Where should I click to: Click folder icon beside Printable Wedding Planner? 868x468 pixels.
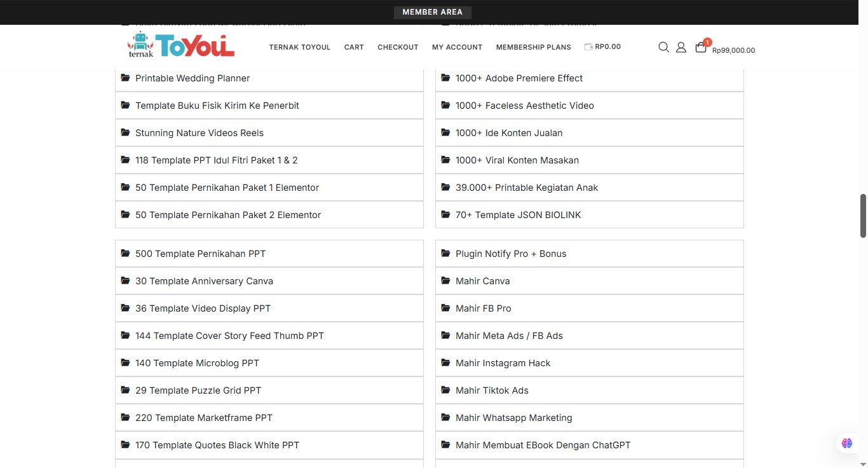125,78
